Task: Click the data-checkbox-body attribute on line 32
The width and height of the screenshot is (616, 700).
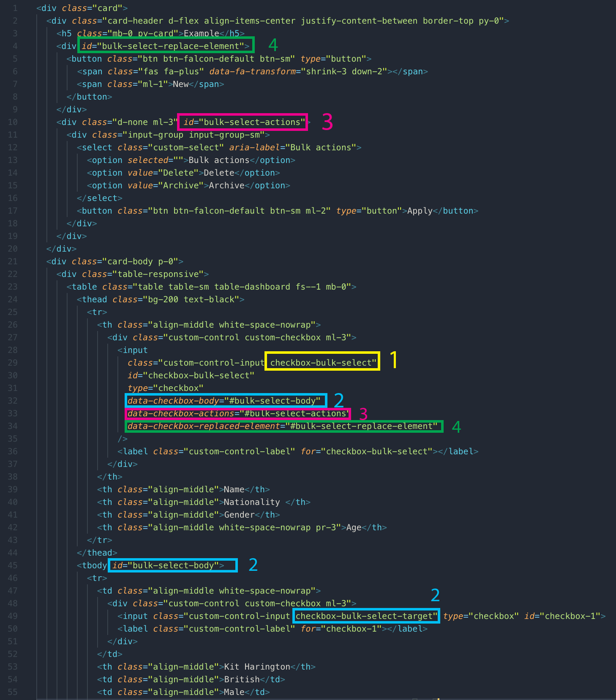Action: pos(224,401)
